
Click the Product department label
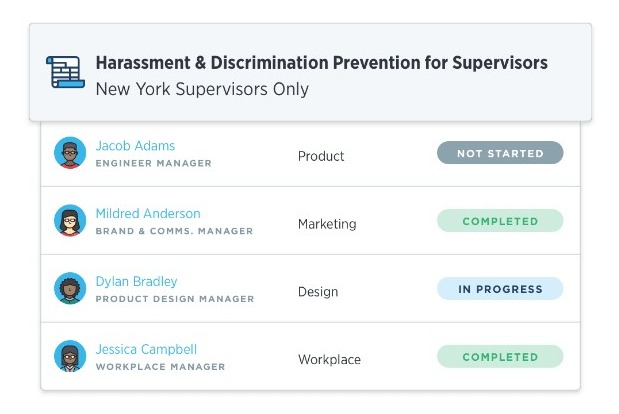tap(321, 156)
